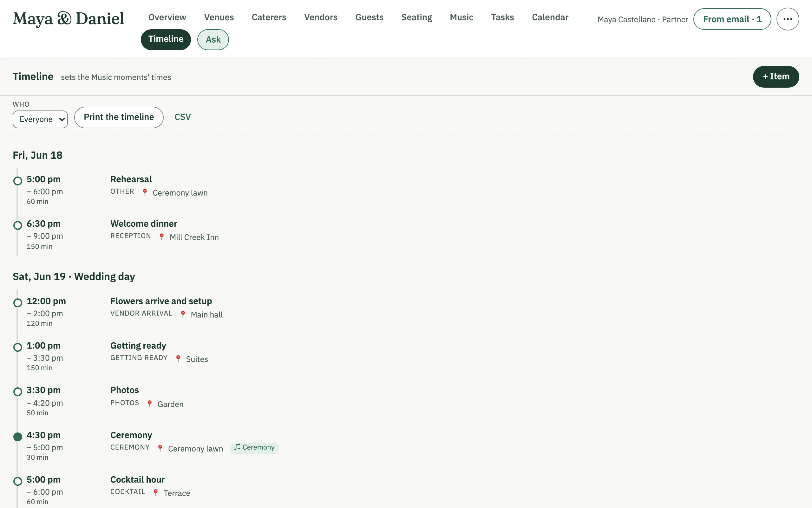812x508 pixels.
Task: Click the location pin beside Terrace
Action: (x=156, y=492)
